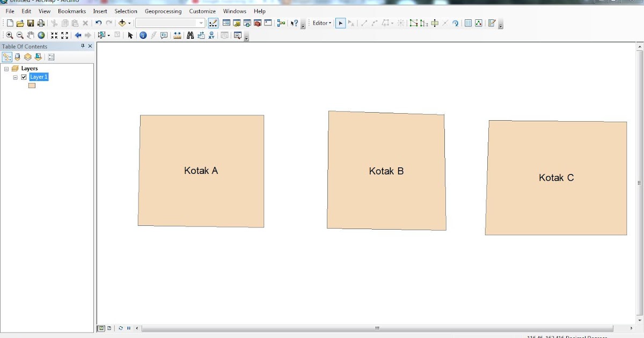The width and height of the screenshot is (644, 338).
Task: Select the Zoom In tool
Action: [x=9, y=35]
